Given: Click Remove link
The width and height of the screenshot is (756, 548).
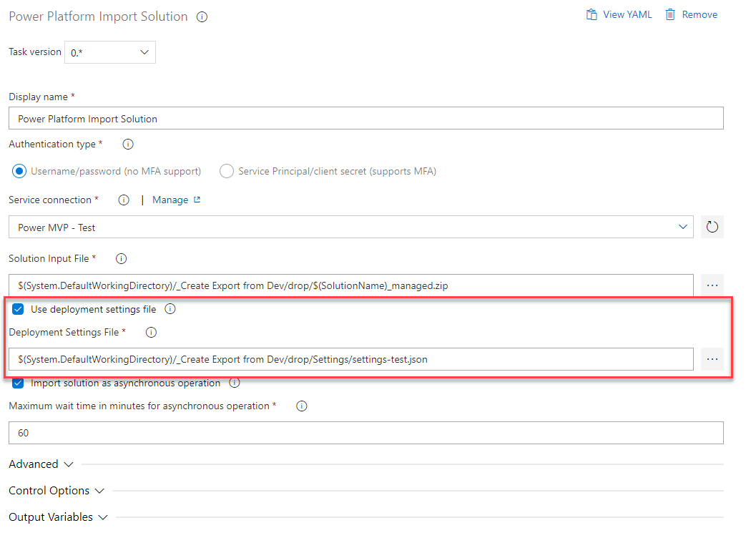Looking at the screenshot, I should tap(699, 14).
